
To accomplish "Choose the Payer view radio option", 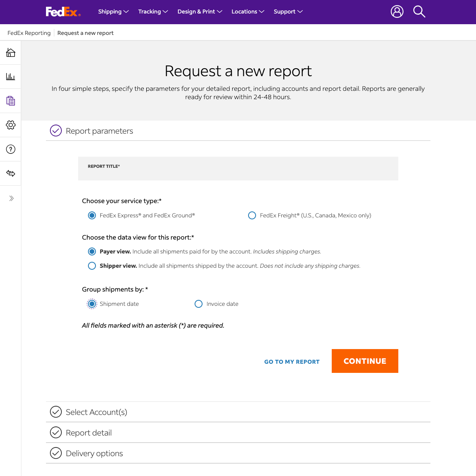I will pyautogui.click(x=92, y=251).
